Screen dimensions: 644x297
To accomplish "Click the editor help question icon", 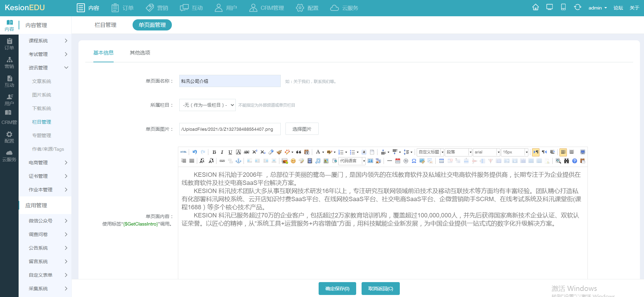I will 575,161.
